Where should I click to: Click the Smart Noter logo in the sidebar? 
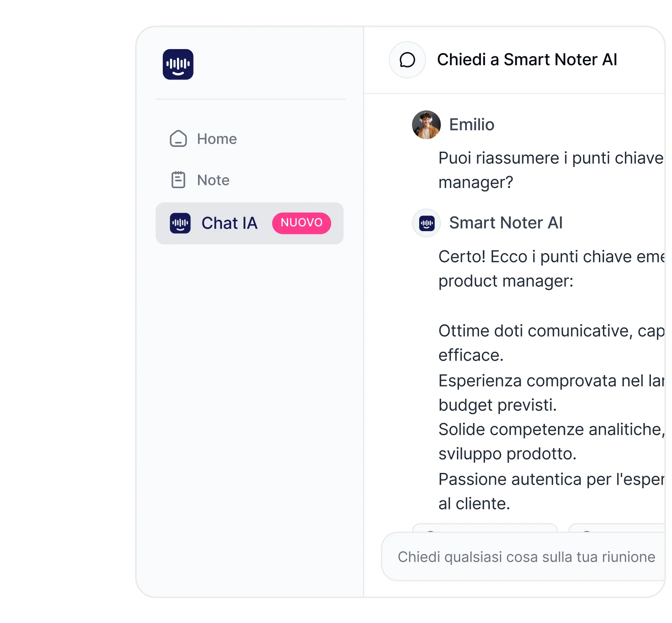coord(178,64)
